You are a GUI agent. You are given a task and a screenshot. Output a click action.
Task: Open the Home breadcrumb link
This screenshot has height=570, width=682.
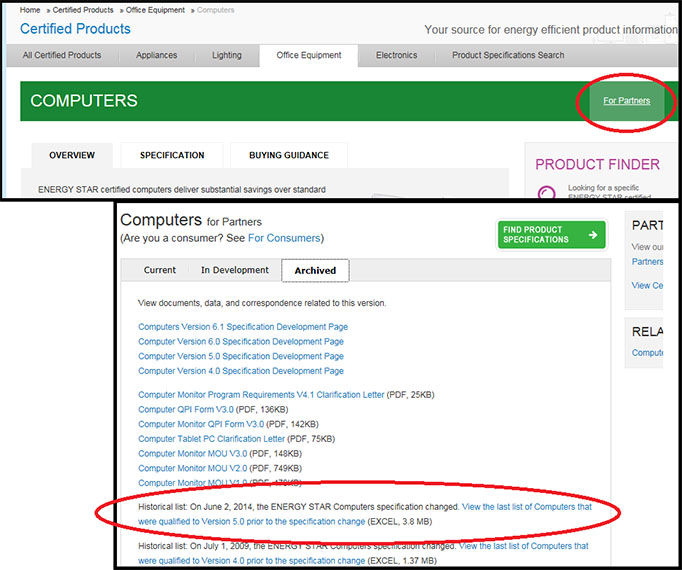coord(30,10)
